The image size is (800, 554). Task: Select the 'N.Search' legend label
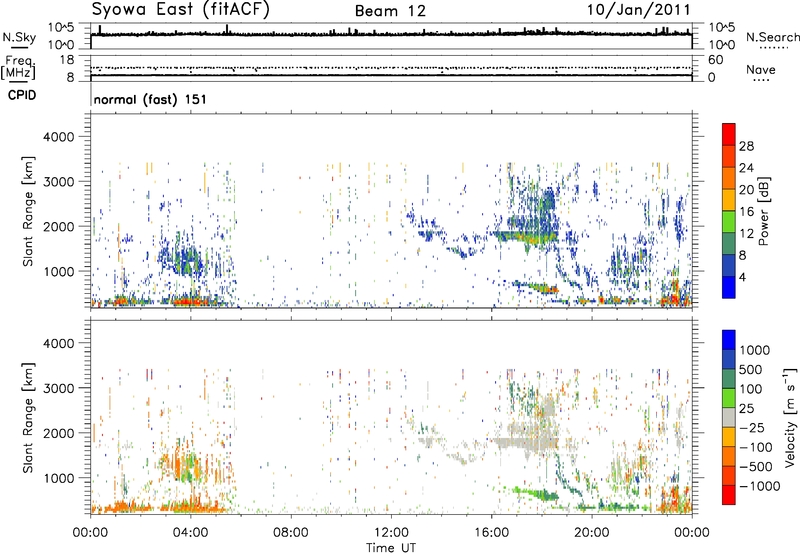click(x=772, y=37)
